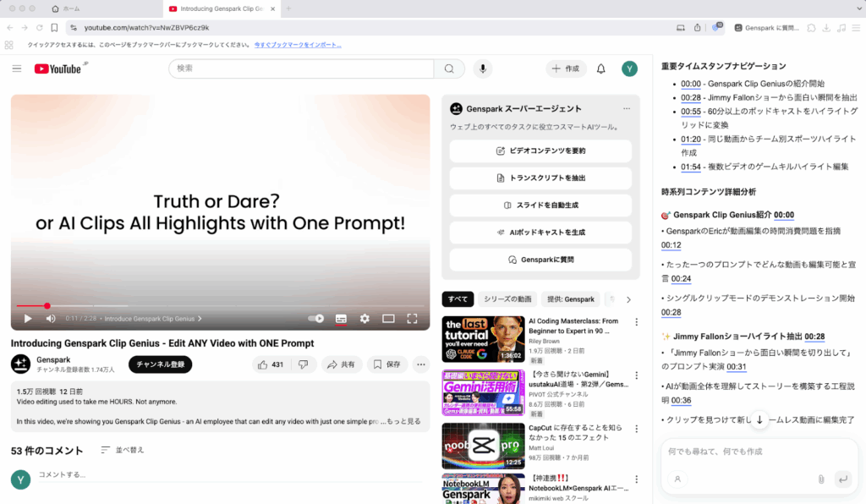
Task: Open the YouTube notifications bell
Action: pyautogui.click(x=601, y=68)
